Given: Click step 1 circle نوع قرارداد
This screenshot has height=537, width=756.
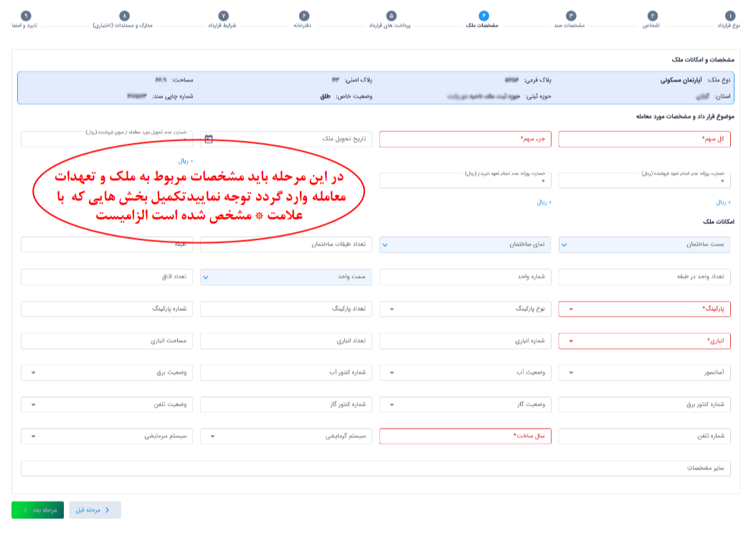Looking at the screenshot, I should coord(729,16).
